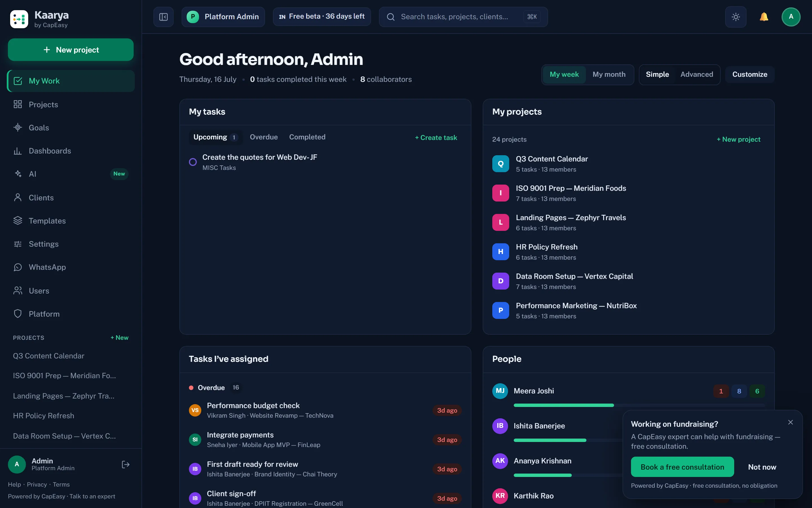Click Ishita Banerjee's progress bar
Viewport: 812px width, 508px height.
568,440
